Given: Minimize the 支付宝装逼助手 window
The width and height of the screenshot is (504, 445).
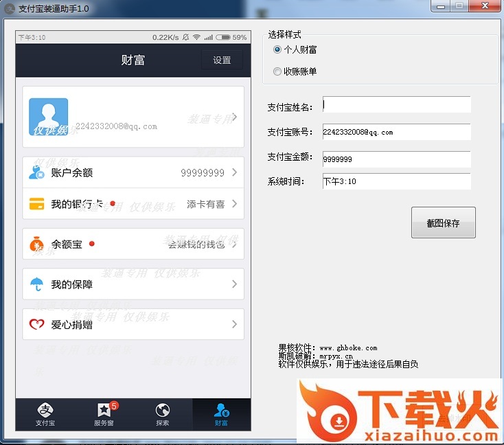Looking at the screenshot, I should point(441,6).
